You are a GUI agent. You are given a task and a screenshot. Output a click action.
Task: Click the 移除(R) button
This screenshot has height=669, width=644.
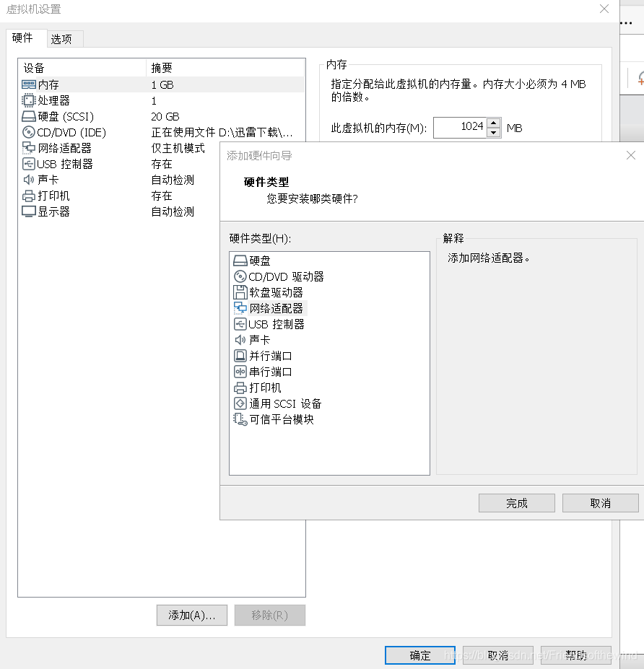tap(270, 615)
